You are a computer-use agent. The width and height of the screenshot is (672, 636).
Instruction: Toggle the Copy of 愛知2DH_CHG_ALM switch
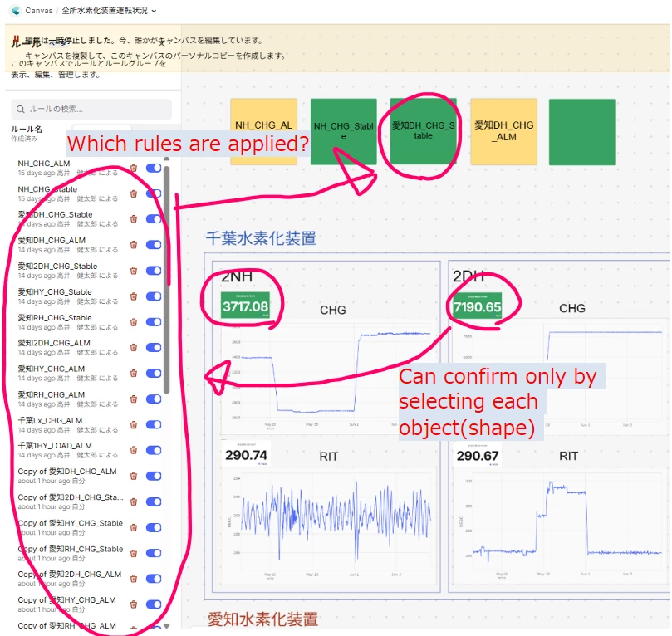[154, 579]
